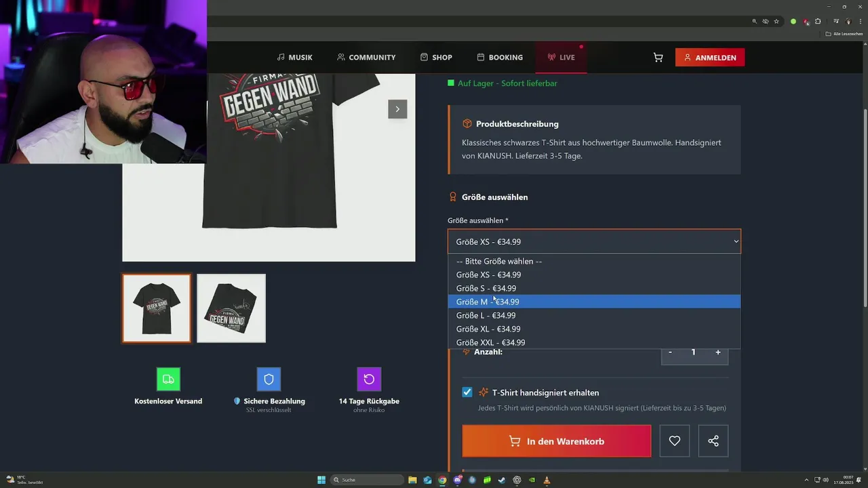The image size is (868, 488).
Task: Click the share product icon
Action: pos(713,441)
